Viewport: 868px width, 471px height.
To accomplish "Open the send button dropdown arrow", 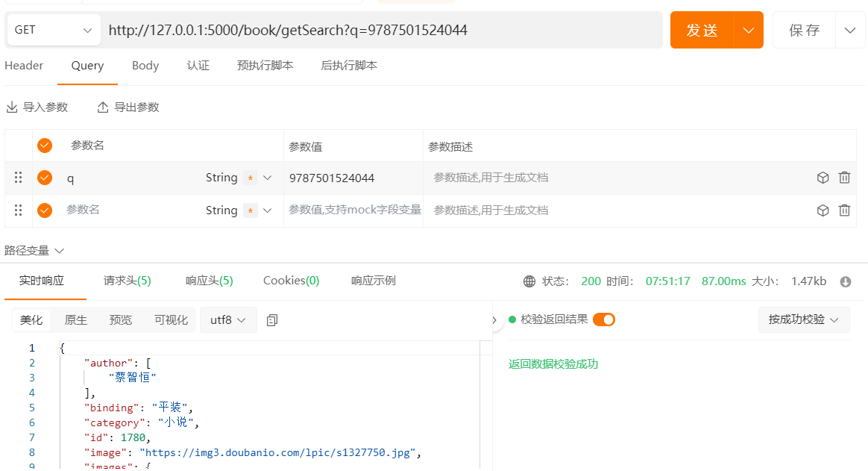I will 749,30.
